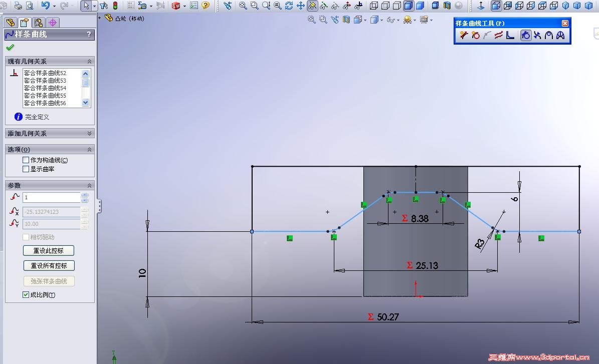This screenshot has width=599, height=364.
Task: Toggle Show Spline Handles in spline tools
Action: pyautogui.click(x=526, y=36)
